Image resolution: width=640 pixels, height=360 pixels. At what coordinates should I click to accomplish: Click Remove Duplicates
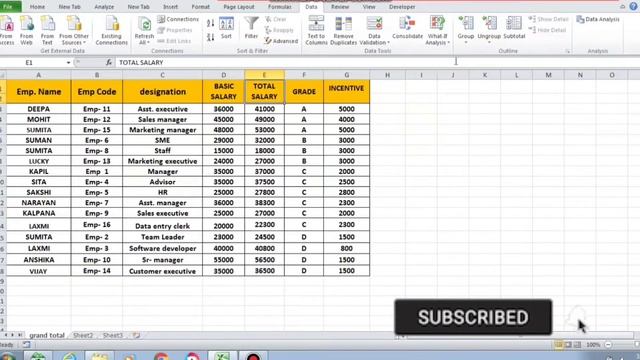click(x=343, y=31)
